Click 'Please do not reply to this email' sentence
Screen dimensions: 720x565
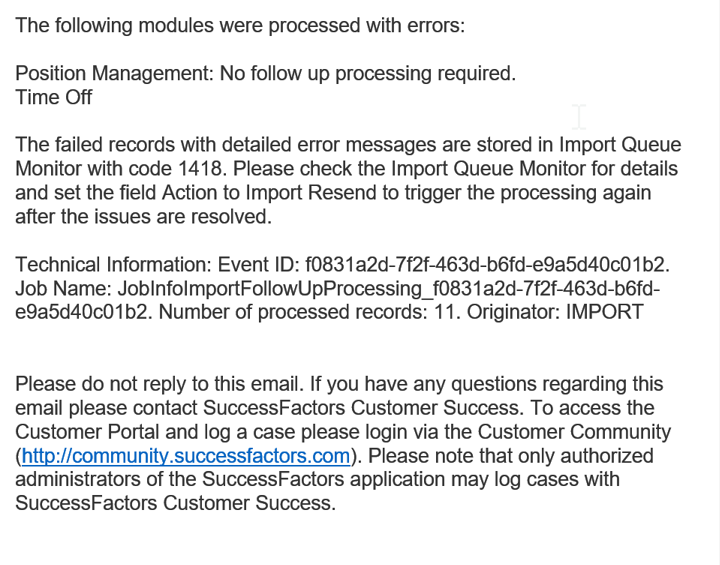click(159, 384)
